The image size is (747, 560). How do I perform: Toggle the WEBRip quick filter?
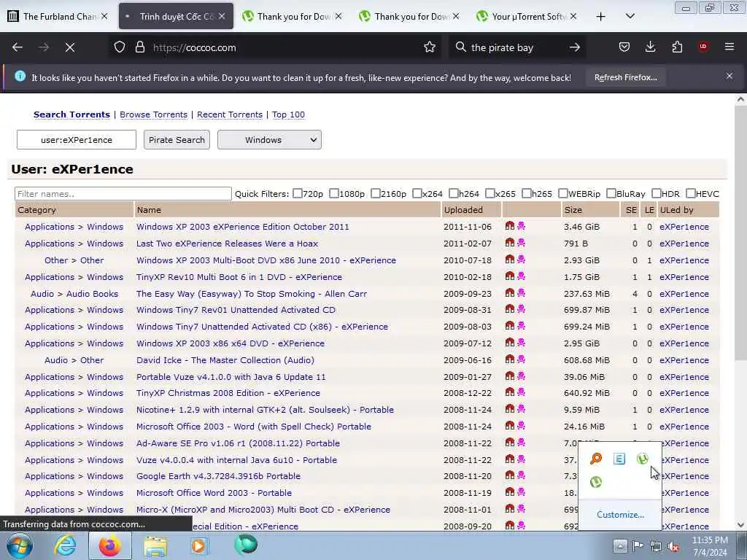click(x=563, y=193)
